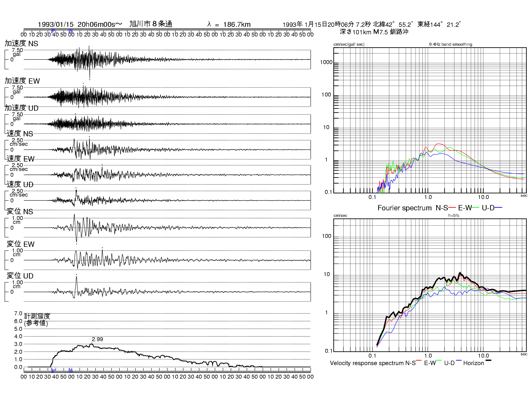Click the h=5% damping label

tap(454, 215)
